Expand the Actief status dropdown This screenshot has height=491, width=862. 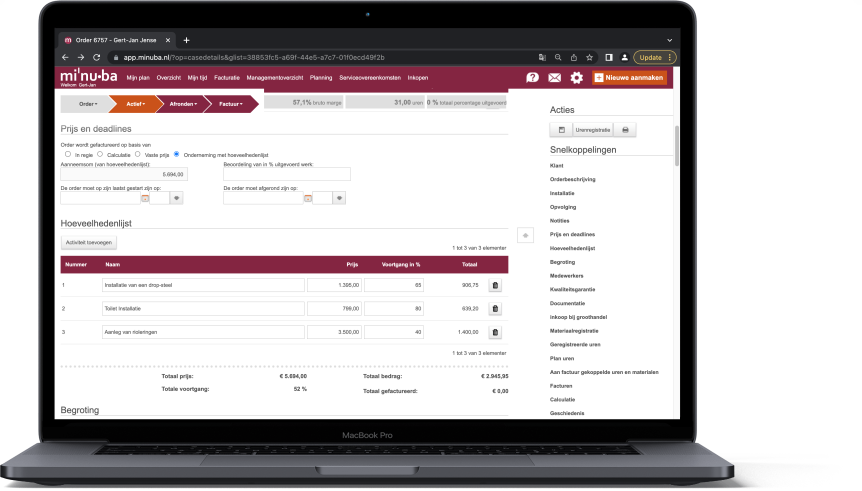pos(139,103)
